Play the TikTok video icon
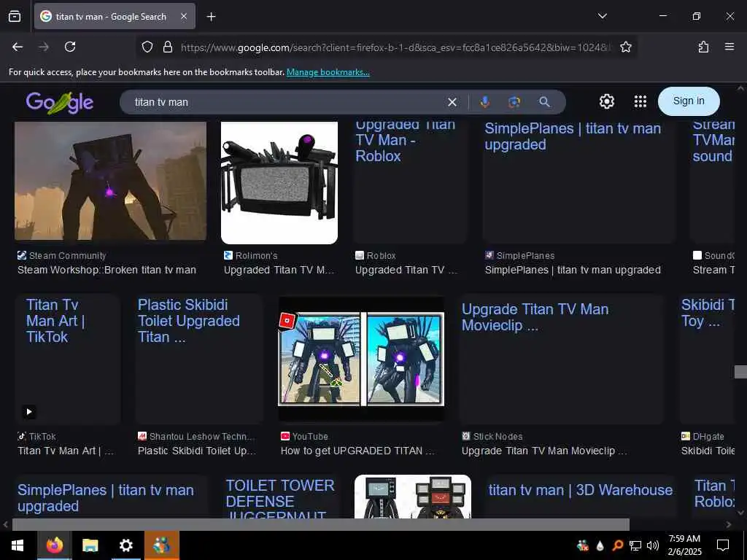 tap(29, 412)
